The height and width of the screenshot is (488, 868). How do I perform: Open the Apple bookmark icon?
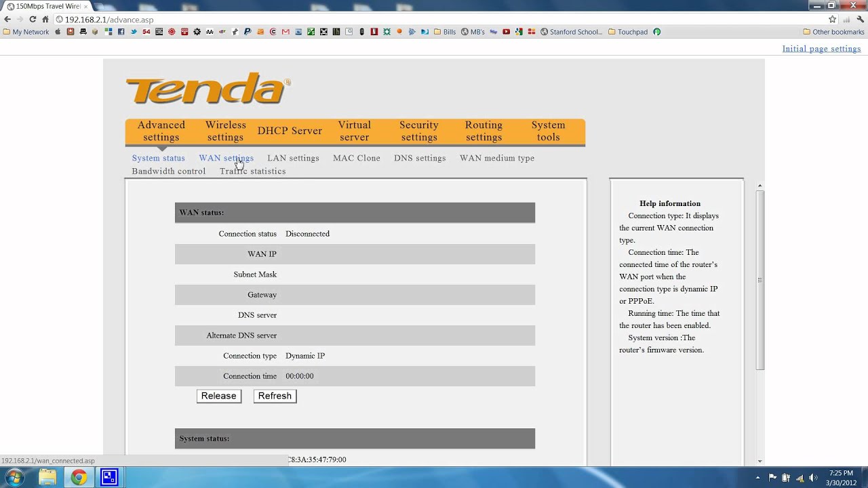[58, 32]
